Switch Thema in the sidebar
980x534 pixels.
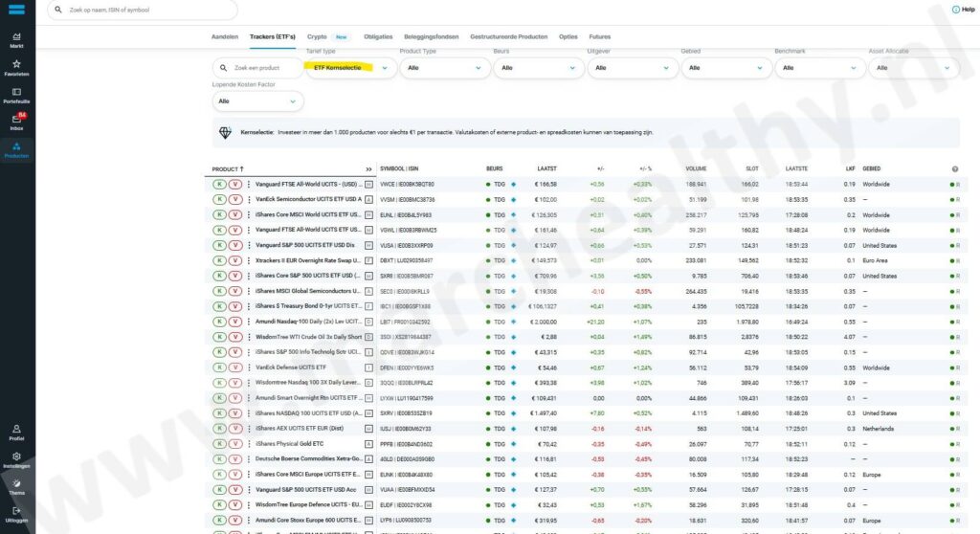pos(16,487)
